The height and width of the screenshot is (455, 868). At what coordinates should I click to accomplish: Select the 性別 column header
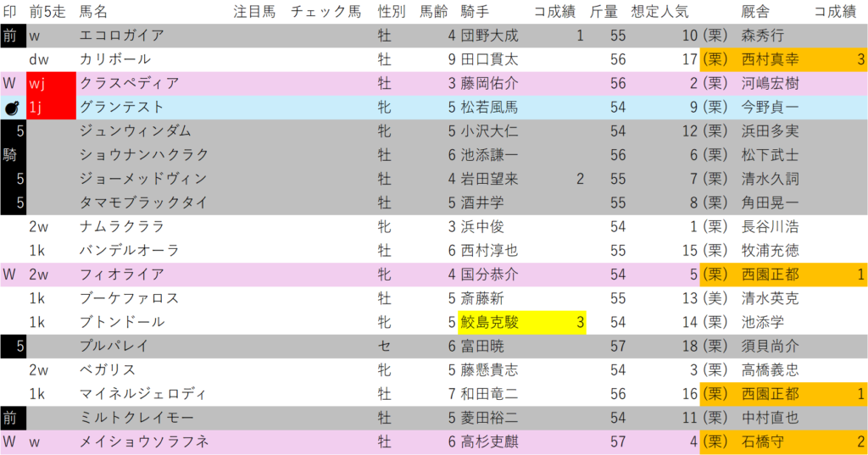pos(392,12)
